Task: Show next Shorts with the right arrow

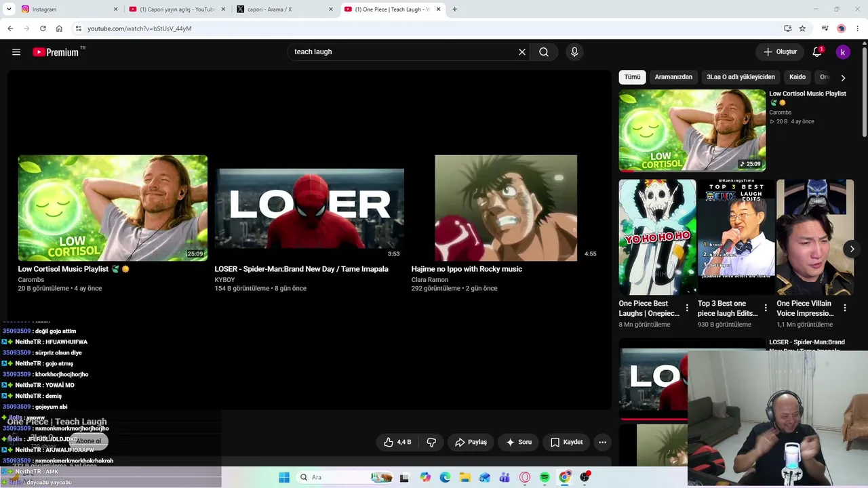Action: coord(852,249)
